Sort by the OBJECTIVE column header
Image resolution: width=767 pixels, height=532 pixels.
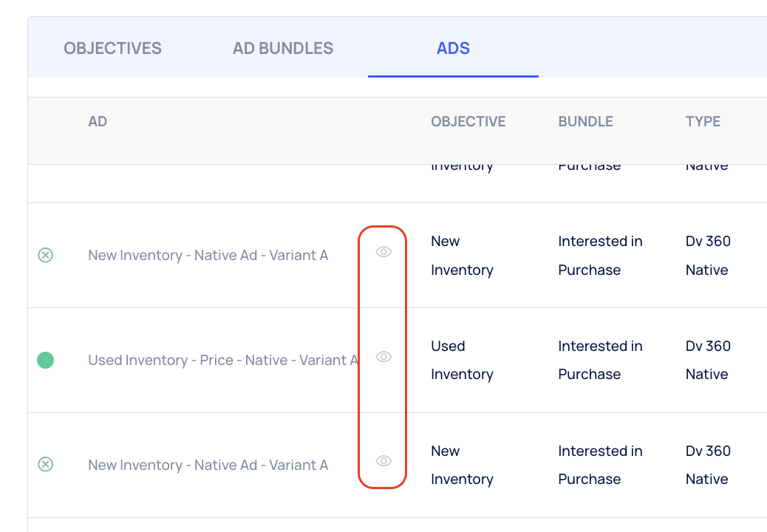click(468, 121)
